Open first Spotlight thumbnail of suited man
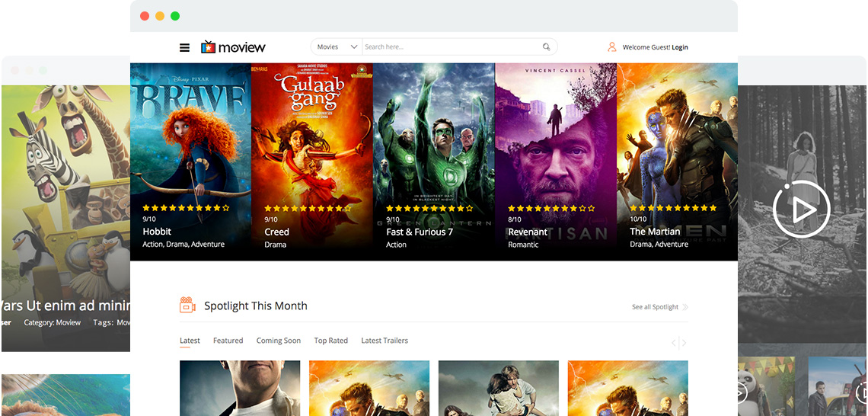 [x=240, y=388]
